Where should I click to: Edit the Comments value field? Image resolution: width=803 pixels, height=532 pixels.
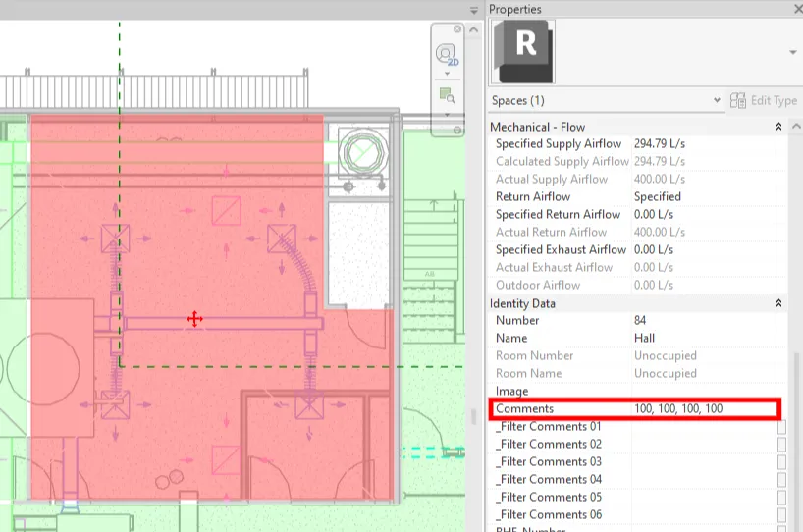click(x=705, y=408)
